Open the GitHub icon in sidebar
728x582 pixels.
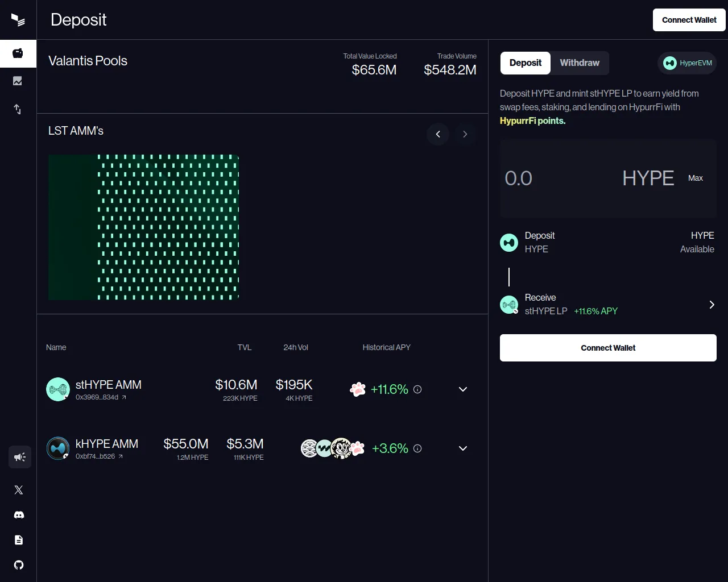19,565
